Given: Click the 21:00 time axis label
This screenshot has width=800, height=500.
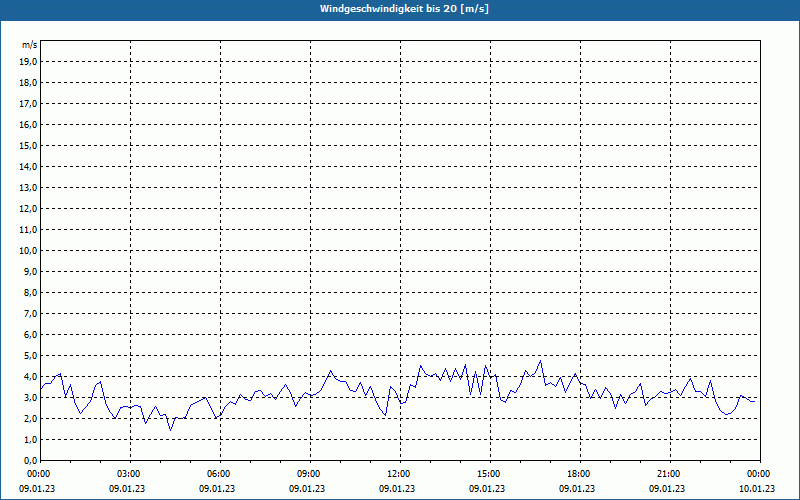Looking at the screenshot, I should coord(668,474).
